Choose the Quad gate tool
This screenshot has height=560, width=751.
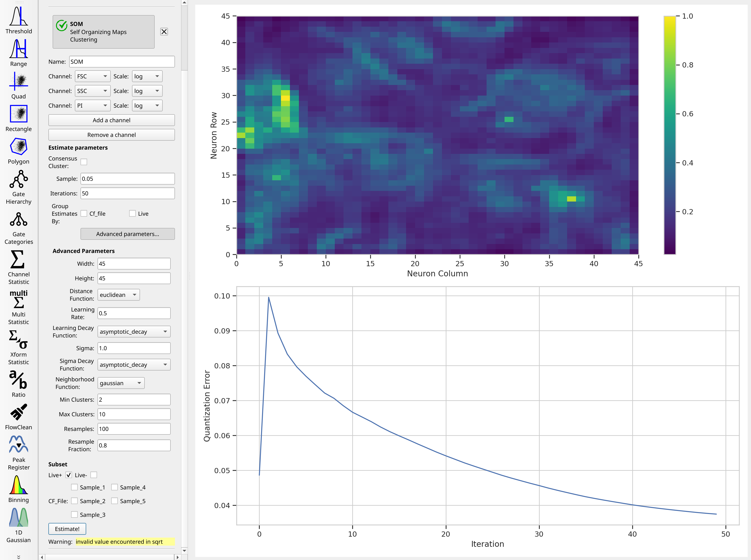click(19, 85)
